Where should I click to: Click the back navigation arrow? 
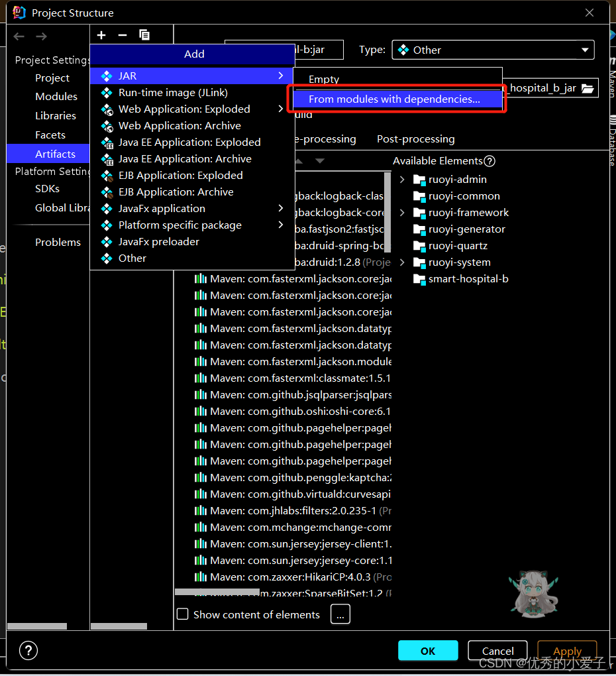19,36
